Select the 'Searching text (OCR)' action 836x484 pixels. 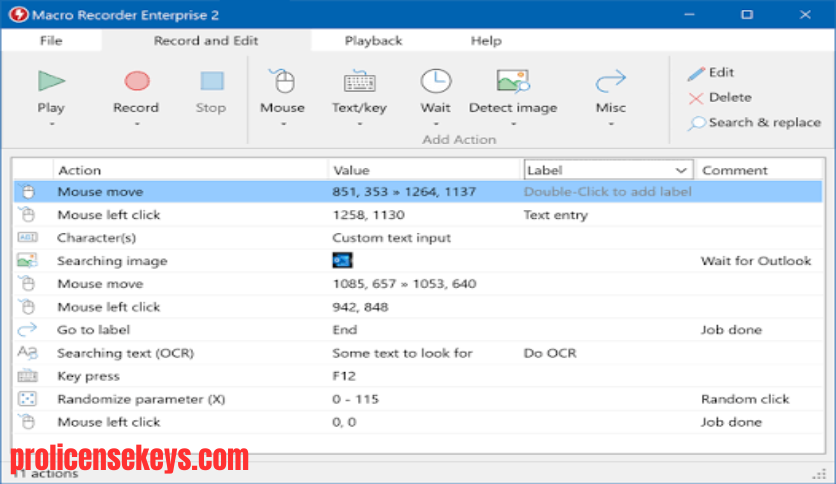[x=125, y=353]
